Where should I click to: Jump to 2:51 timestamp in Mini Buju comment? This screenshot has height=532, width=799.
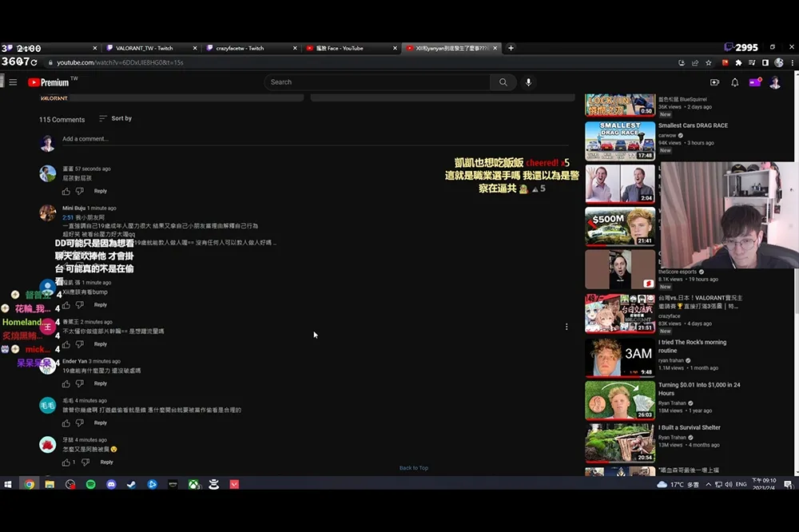pyautogui.click(x=68, y=217)
